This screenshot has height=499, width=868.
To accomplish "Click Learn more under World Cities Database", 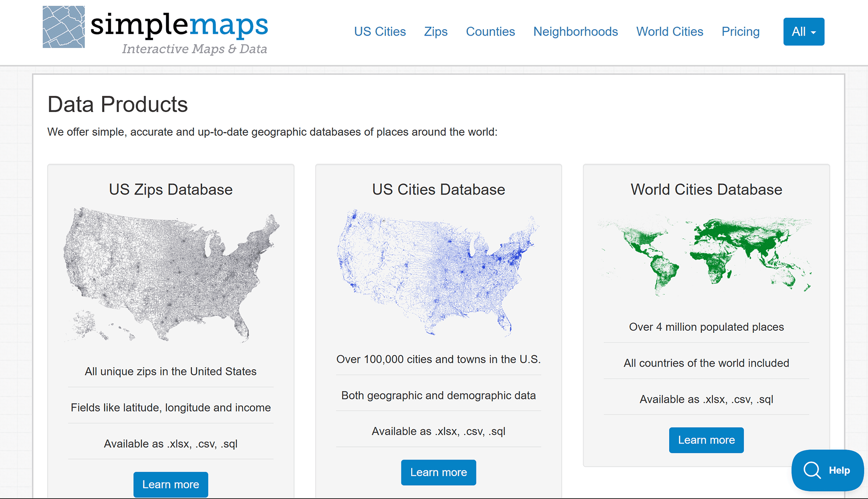I will pos(706,440).
